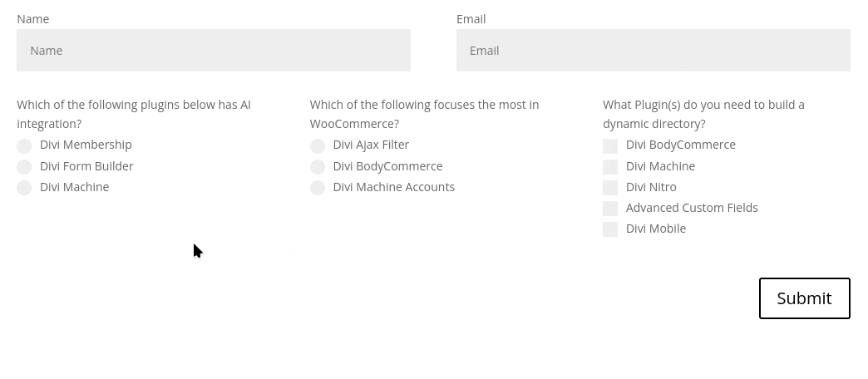Image resolution: width=868 pixels, height=379 pixels.
Task: Check the Divi BodyCommerce checkbox
Action: click(610, 146)
